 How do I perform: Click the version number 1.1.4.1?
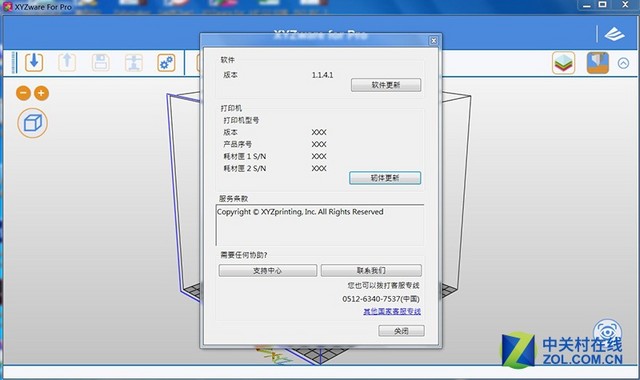(x=322, y=75)
